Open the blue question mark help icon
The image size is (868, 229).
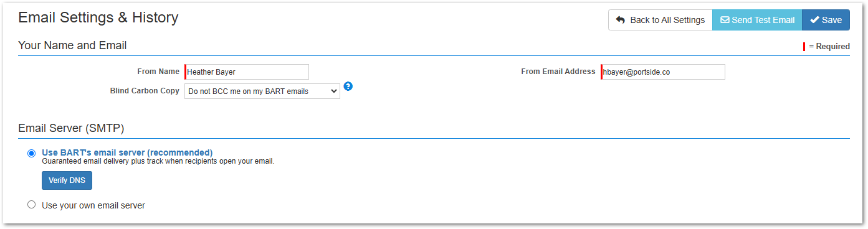[x=348, y=86]
